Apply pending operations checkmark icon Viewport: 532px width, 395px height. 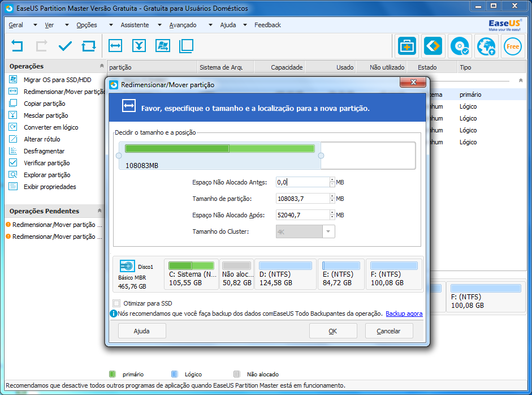click(65, 46)
